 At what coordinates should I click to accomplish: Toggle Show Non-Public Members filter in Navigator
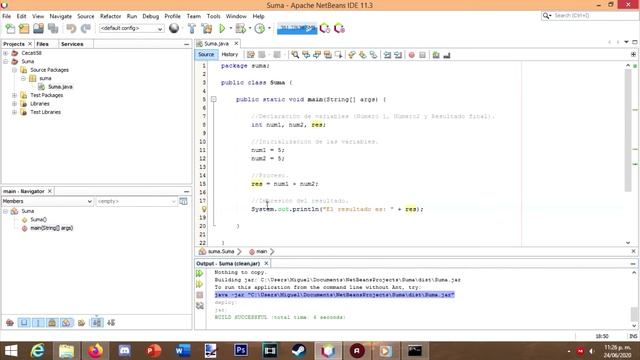click(x=52, y=323)
